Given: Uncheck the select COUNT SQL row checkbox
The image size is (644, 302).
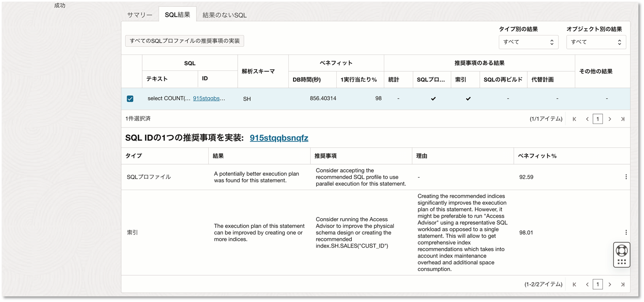Looking at the screenshot, I should (130, 99).
